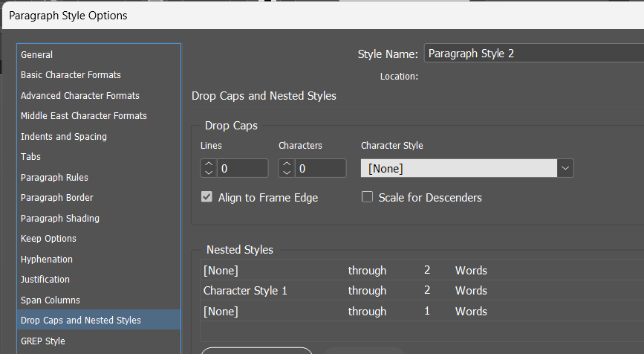
Task: Click the Drop Caps Lines number field
Action: click(242, 169)
